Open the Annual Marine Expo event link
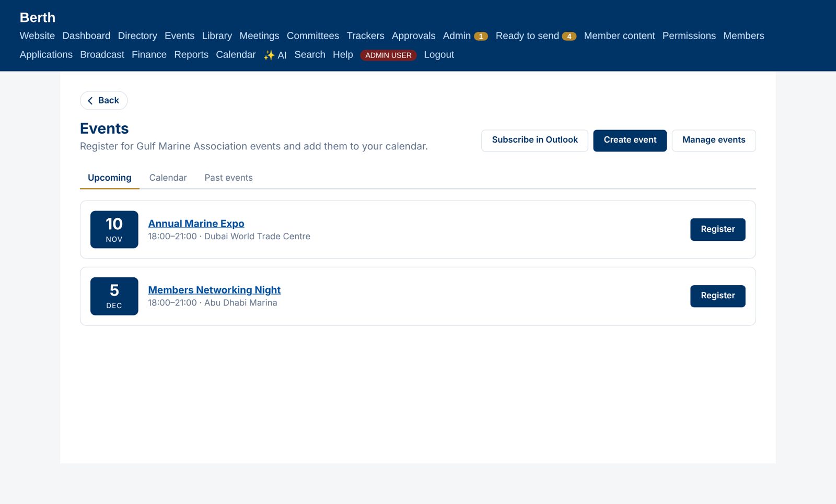Viewport: 836px width, 504px height. pos(196,224)
